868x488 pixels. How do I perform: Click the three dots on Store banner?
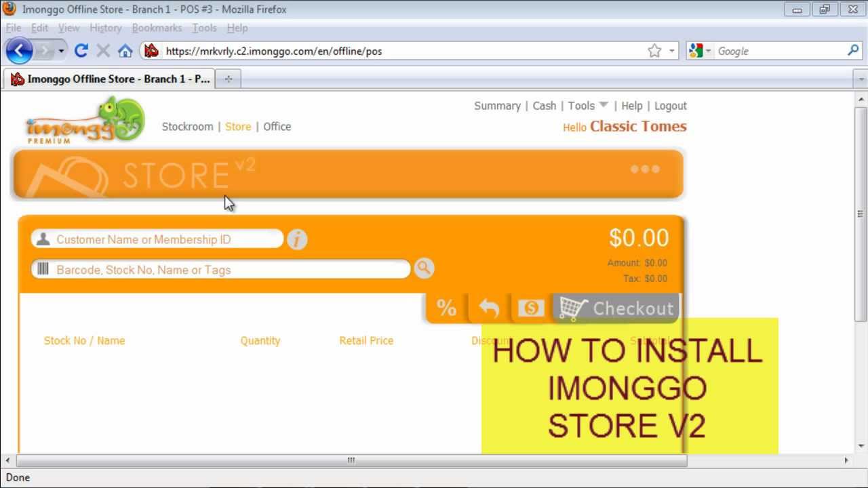[645, 169]
